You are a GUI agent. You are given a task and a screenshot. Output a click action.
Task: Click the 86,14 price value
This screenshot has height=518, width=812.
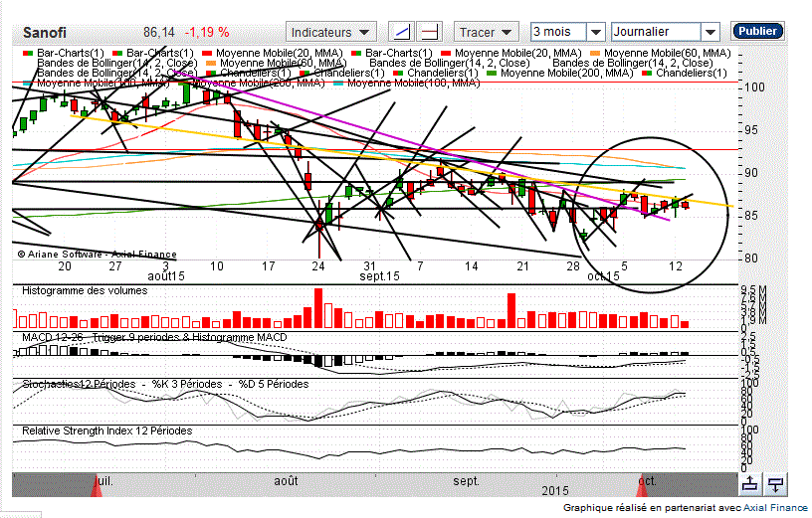(159, 32)
